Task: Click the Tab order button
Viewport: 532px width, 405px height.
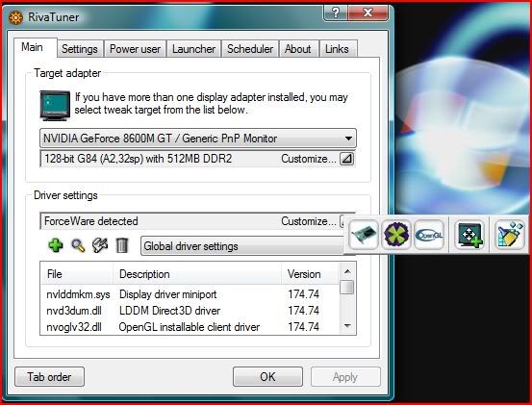Action: [x=49, y=377]
